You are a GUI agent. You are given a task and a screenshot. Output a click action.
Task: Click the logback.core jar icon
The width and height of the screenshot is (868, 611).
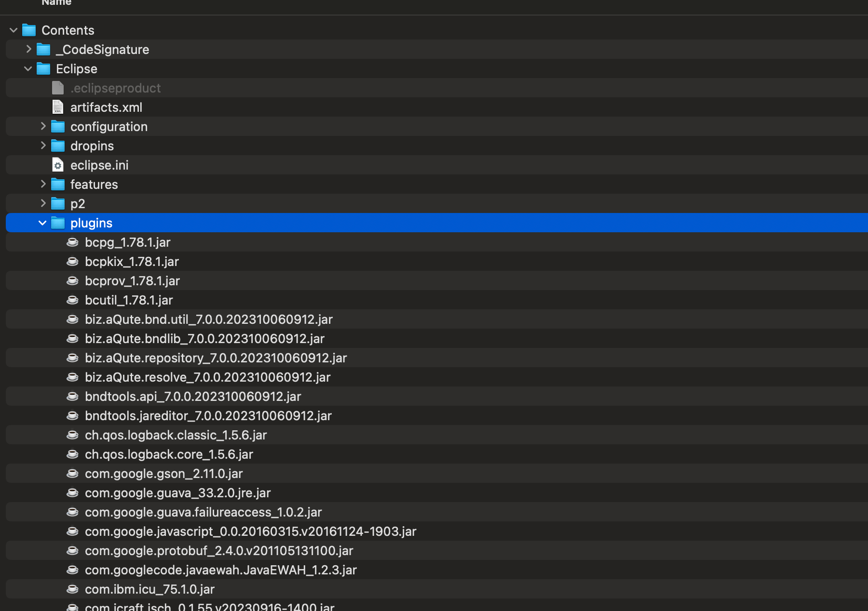[72, 454]
